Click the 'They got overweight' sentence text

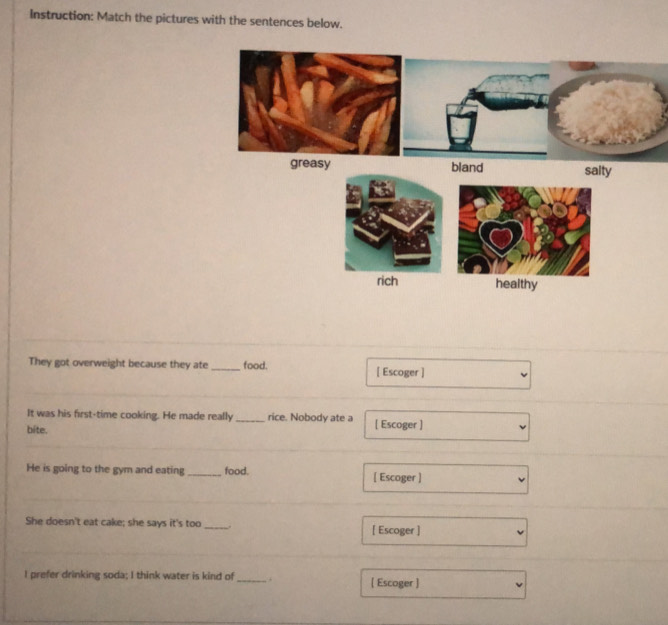tap(148, 364)
